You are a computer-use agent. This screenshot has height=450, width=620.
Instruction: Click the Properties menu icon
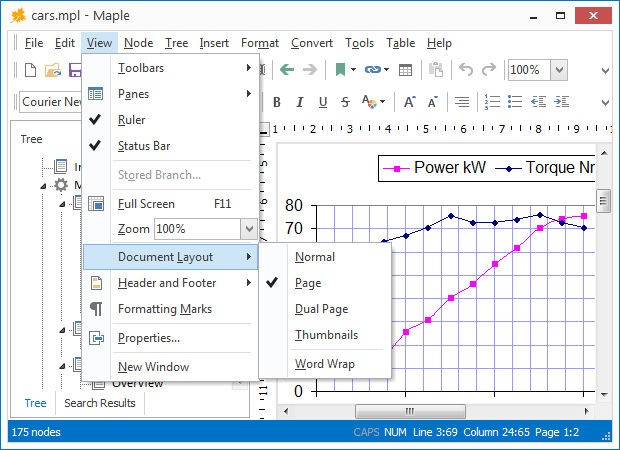[x=96, y=338]
